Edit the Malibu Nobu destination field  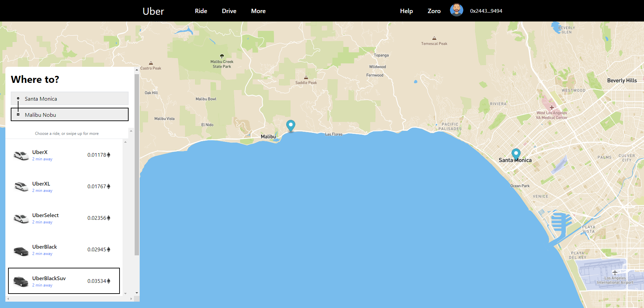(x=70, y=114)
